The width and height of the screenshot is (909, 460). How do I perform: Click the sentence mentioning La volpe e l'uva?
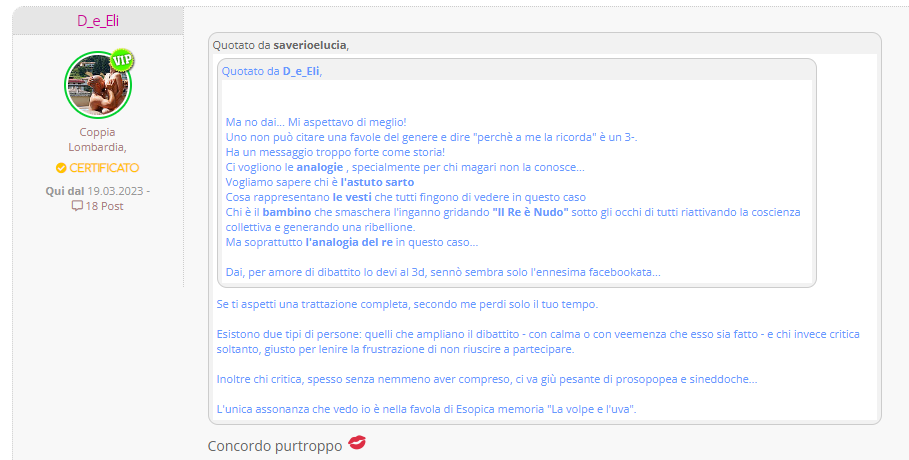pos(427,409)
